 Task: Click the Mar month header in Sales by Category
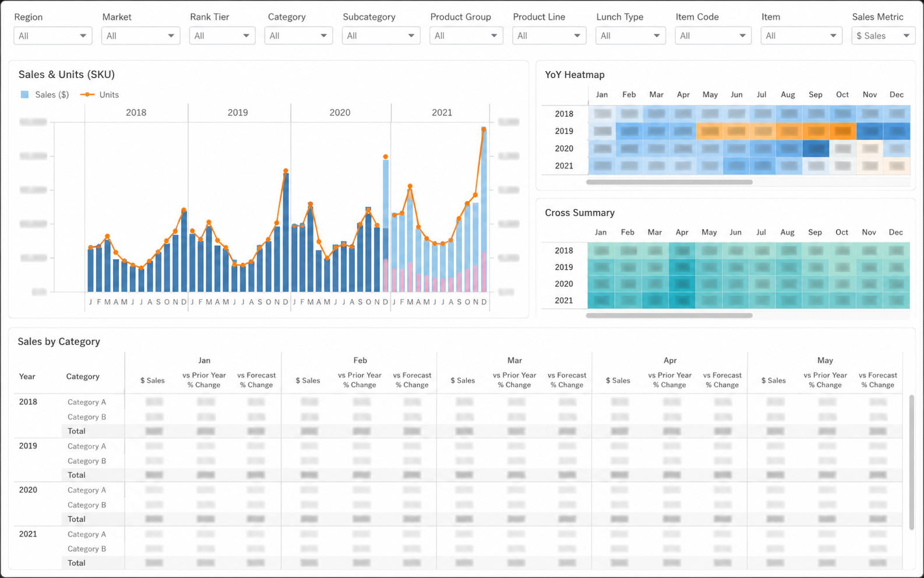(514, 360)
